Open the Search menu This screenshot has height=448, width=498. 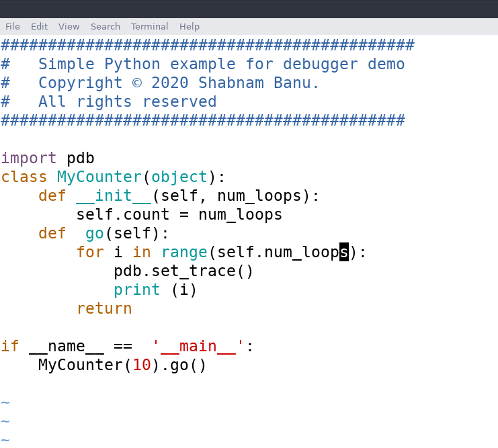[x=106, y=26]
